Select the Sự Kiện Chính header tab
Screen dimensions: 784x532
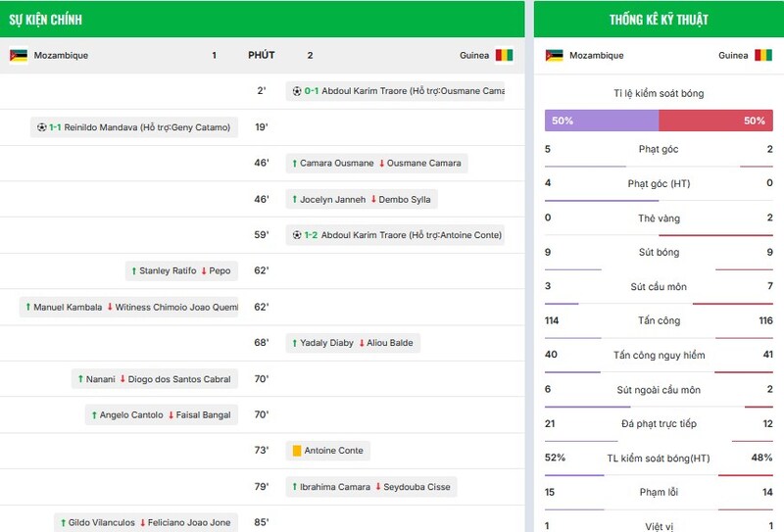46,20
